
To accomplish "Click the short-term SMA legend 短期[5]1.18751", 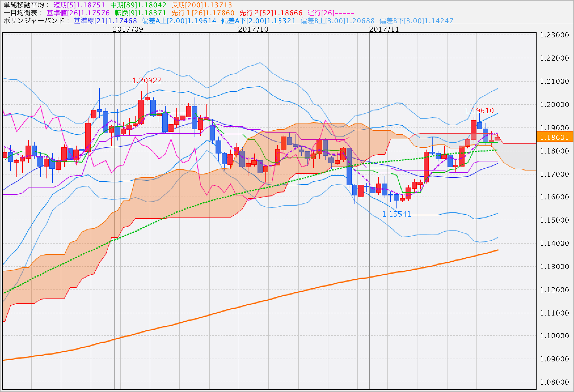I will 79,5.
